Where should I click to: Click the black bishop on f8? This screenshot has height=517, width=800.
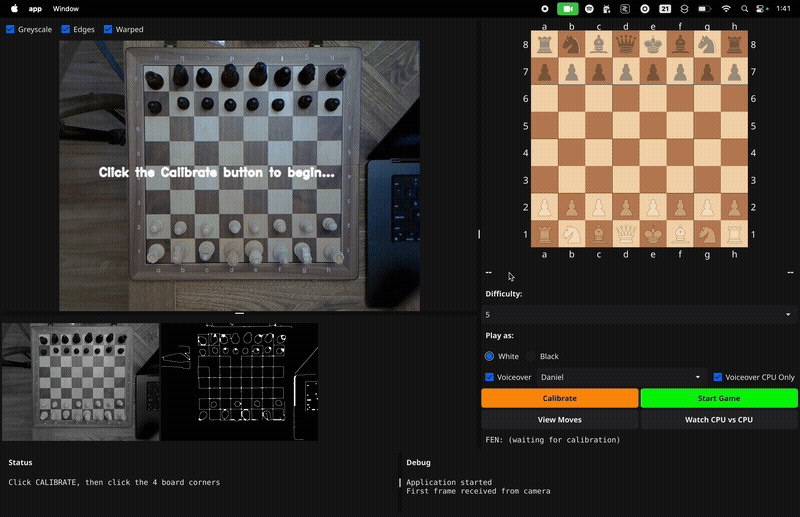(680, 44)
